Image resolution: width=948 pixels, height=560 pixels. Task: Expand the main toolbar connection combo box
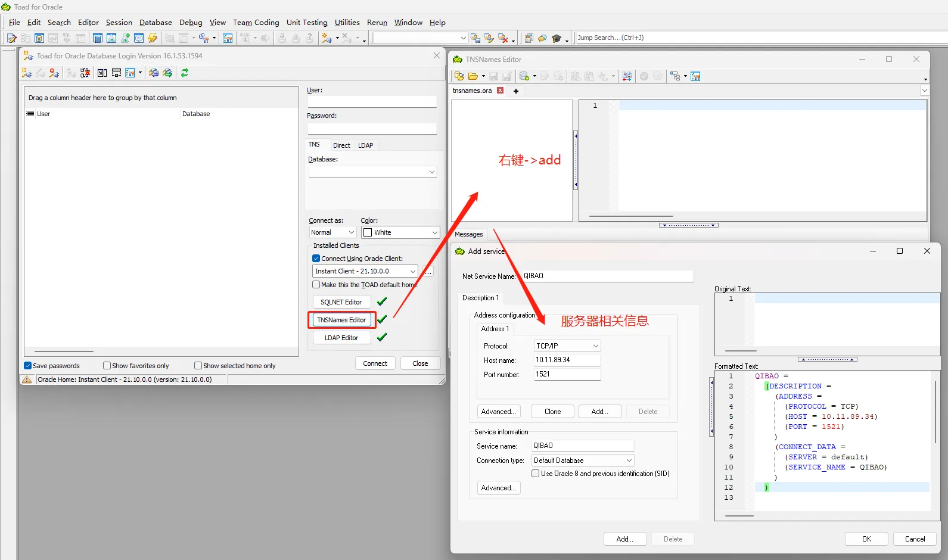(463, 38)
